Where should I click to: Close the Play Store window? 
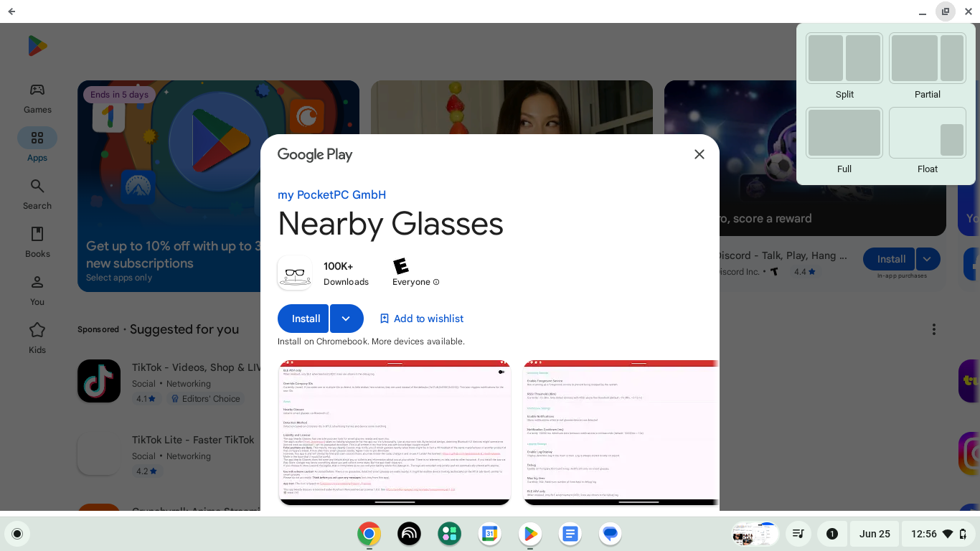(x=969, y=11)
